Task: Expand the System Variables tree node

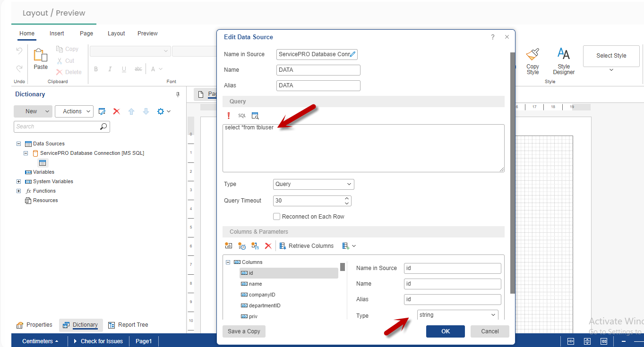Action: [19, 182]
